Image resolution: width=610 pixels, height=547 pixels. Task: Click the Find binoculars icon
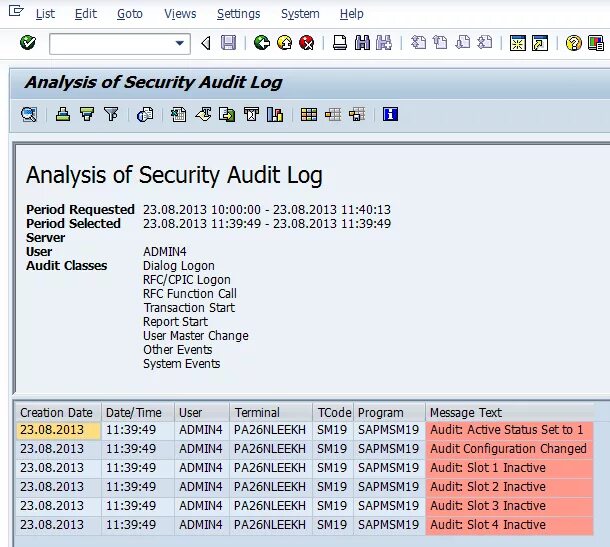(362, 42)
